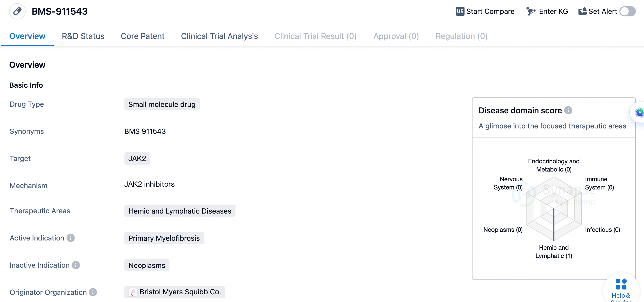
Task: Open the Core Patent tab
Action: click(143, 36)
